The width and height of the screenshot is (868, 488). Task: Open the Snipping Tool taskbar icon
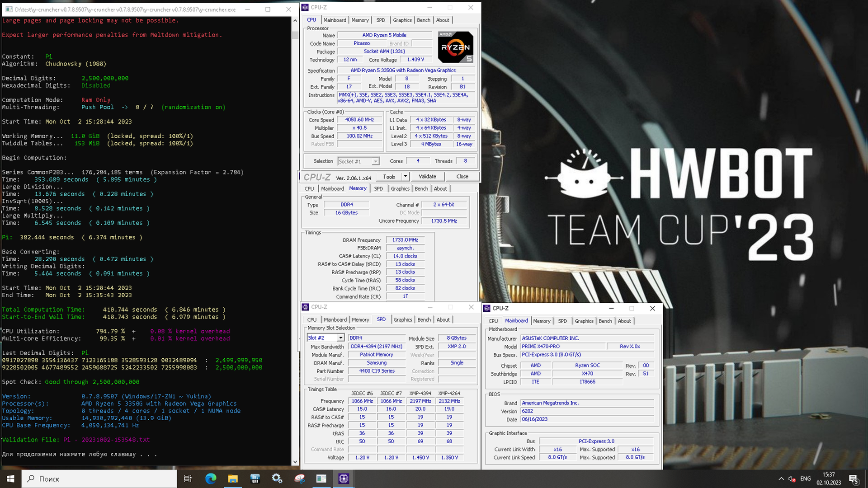pos(299,479)
